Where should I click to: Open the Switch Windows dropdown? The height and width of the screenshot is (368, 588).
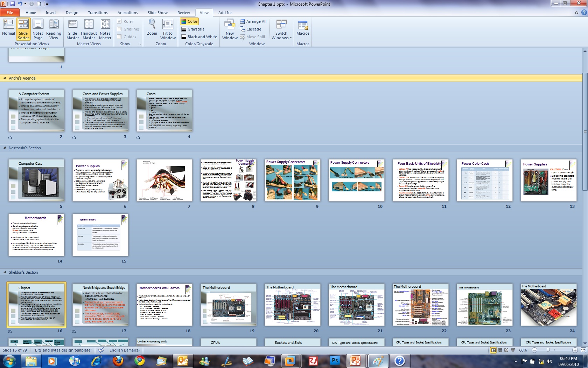(281, 29)
